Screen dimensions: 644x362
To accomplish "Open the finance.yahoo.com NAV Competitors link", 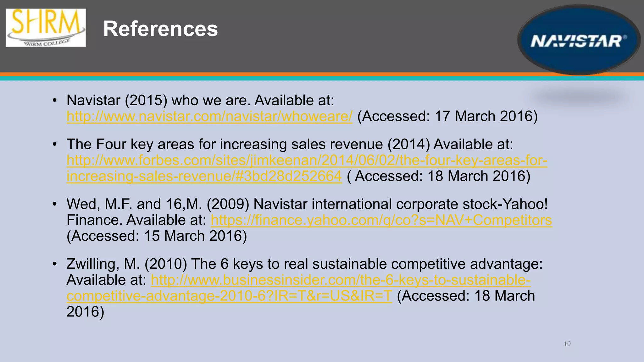I will pyautogui.click(x=381, y=220).
